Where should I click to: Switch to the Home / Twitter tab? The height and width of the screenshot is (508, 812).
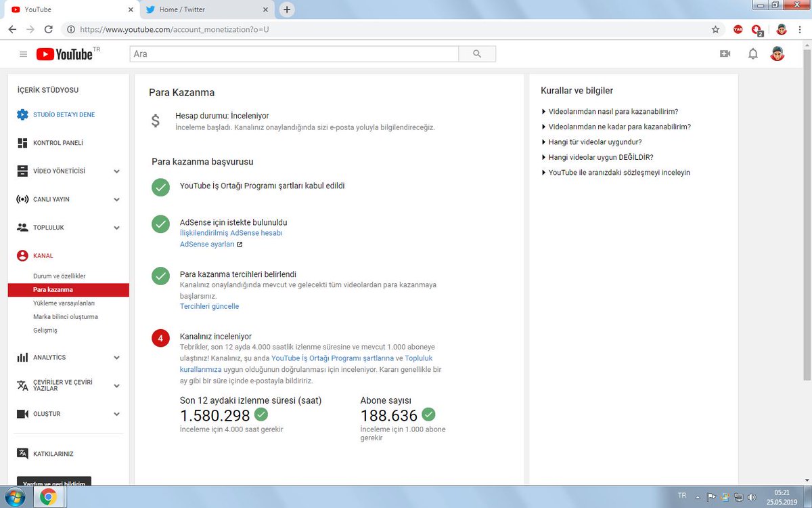pyautogui.click(x=207, y=9)
